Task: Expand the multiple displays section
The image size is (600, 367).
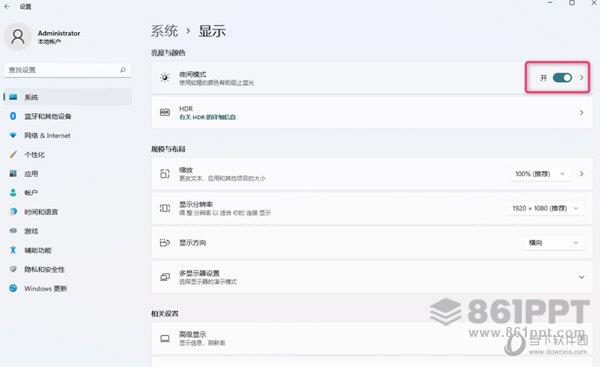Action: pyautogui.click(x=581, y=277)
